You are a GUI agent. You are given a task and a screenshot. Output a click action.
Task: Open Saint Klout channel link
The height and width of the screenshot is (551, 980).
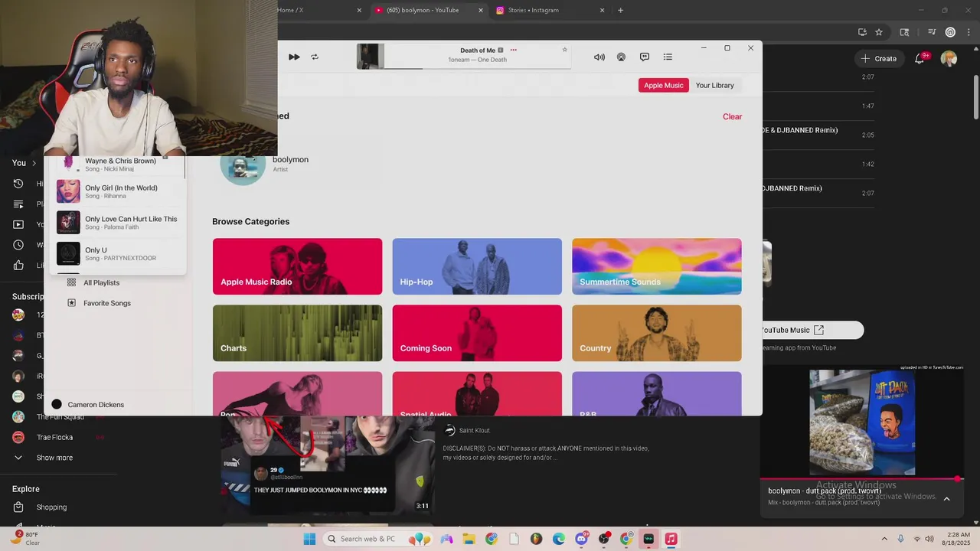pyautogui.click(x=474, y=430)
